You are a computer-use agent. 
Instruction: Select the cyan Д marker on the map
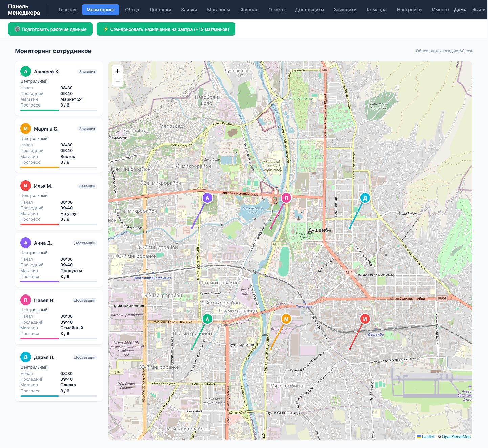[x=365, y=198]
